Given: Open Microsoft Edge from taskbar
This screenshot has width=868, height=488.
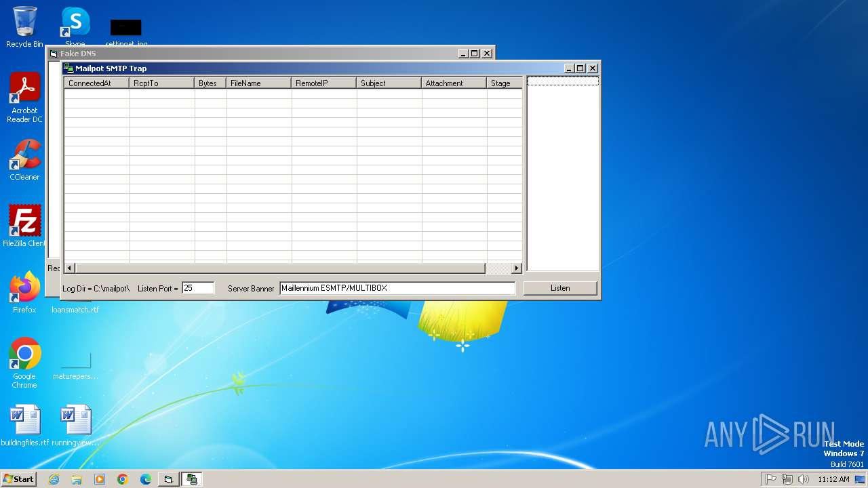Looking at the screenshot, I should [x=146, y=479].
